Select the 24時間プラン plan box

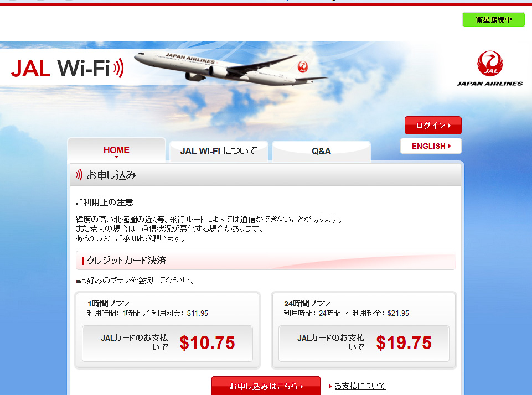pos(364,330)
